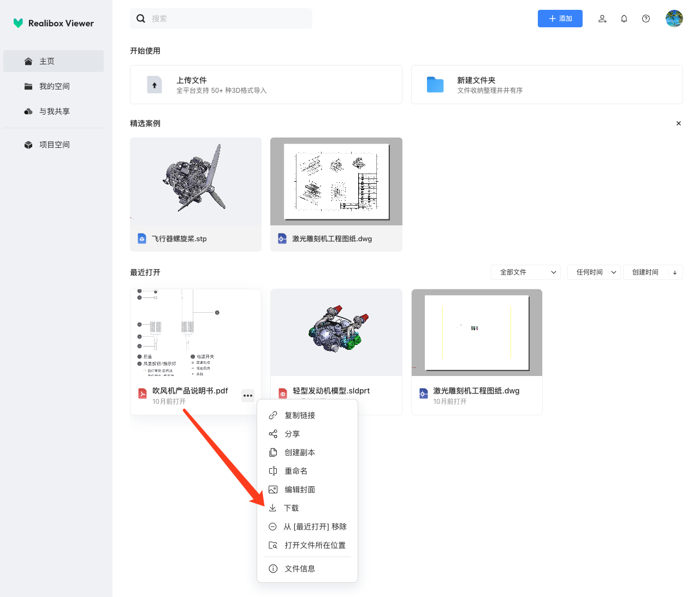Open the three-dots menu on 吹风机产品说明书.pdf

(248, 396)
